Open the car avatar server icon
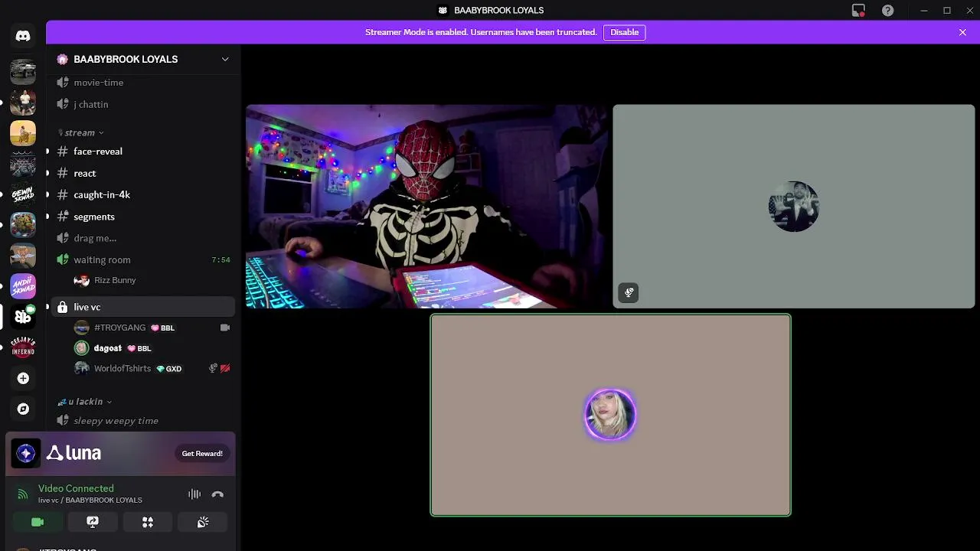 click(23, 72)
